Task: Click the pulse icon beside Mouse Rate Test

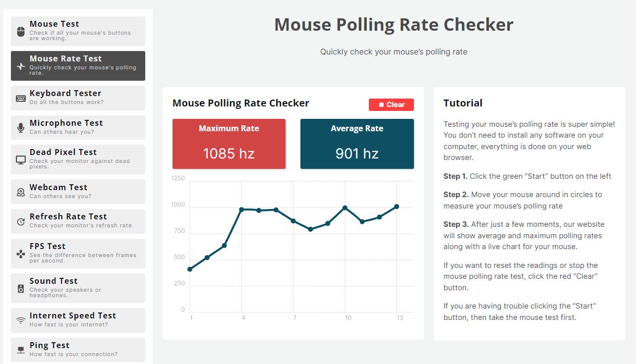Action: (21, 66)
